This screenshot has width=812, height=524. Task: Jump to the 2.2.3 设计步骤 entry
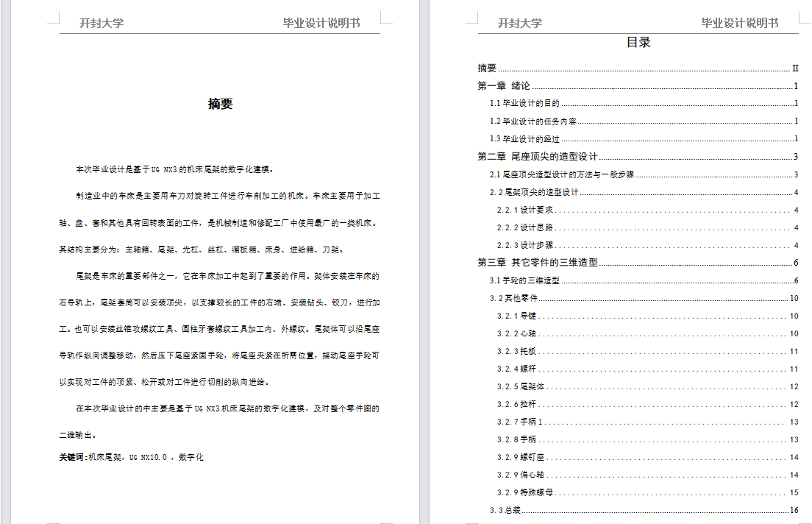(647, 244)
